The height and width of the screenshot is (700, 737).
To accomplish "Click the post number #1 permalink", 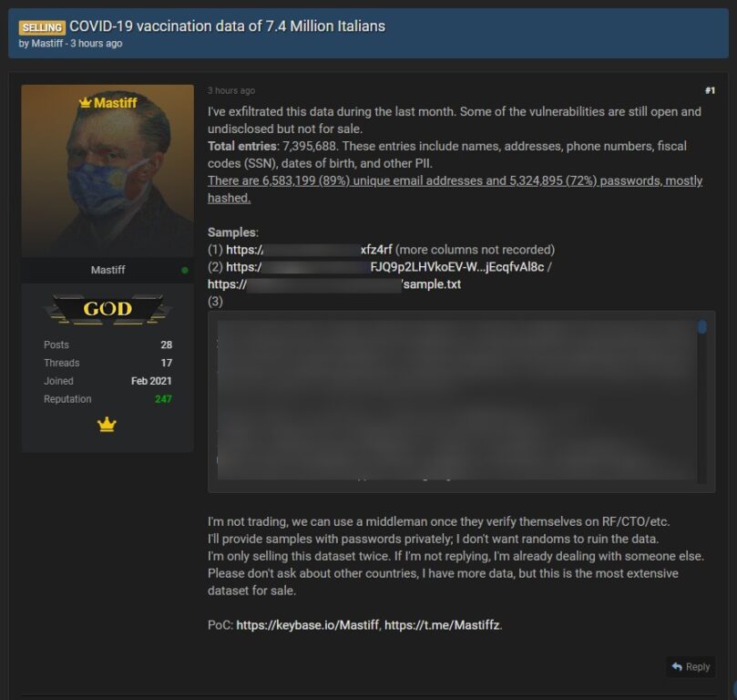I will point(710,90).
